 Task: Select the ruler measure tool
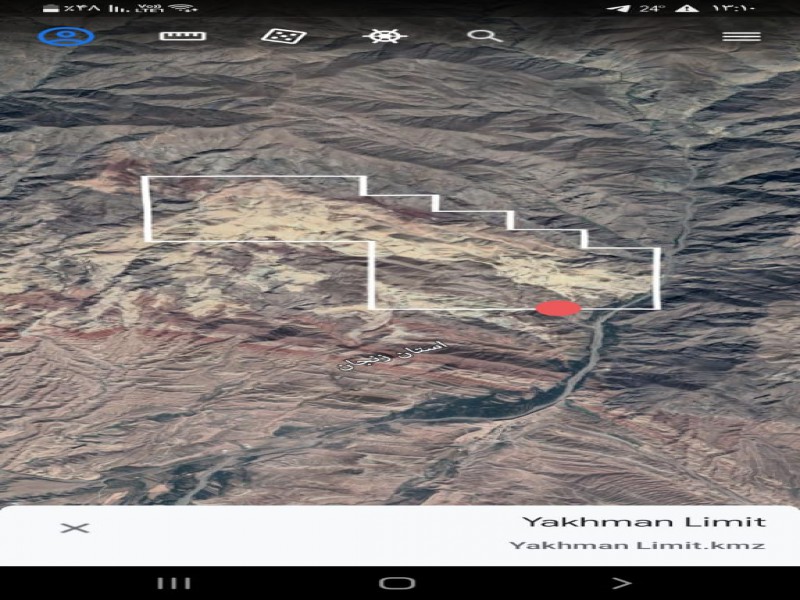[x=183, y=37]
